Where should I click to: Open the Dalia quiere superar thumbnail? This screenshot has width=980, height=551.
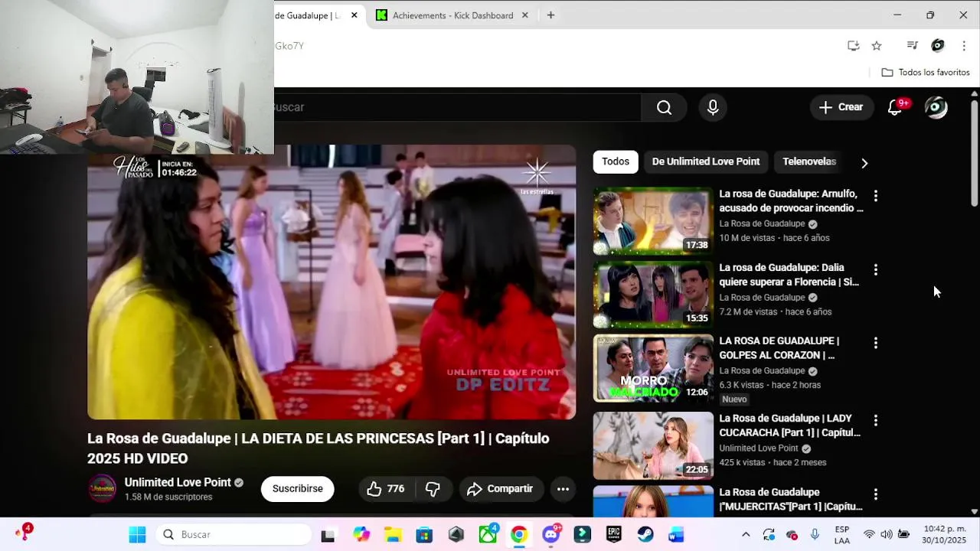pyautogui.click(x=653, y=295)
